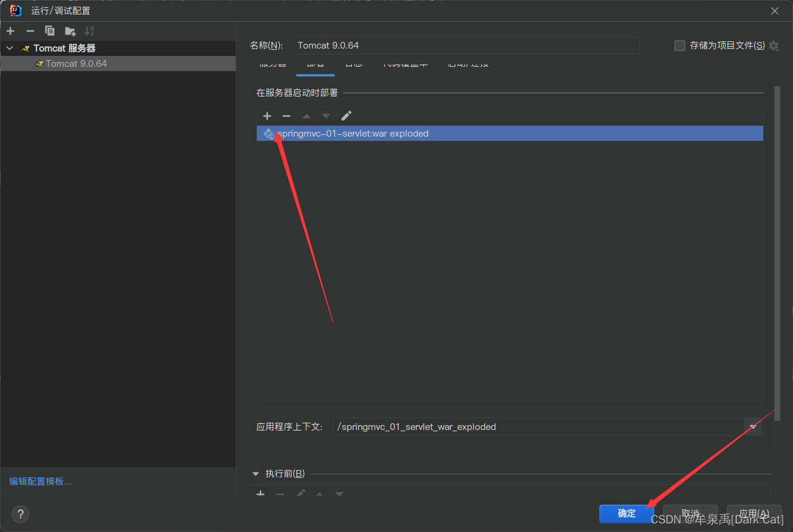Open the application context dropdown arrow
793x532 pixels.
point(753,427)
